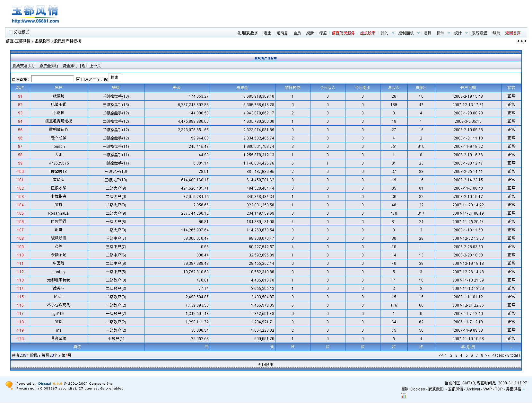The width and height of the screenshot is (532, 403).
Task: Click the 总资金 column header
Action: click(242, 88)
